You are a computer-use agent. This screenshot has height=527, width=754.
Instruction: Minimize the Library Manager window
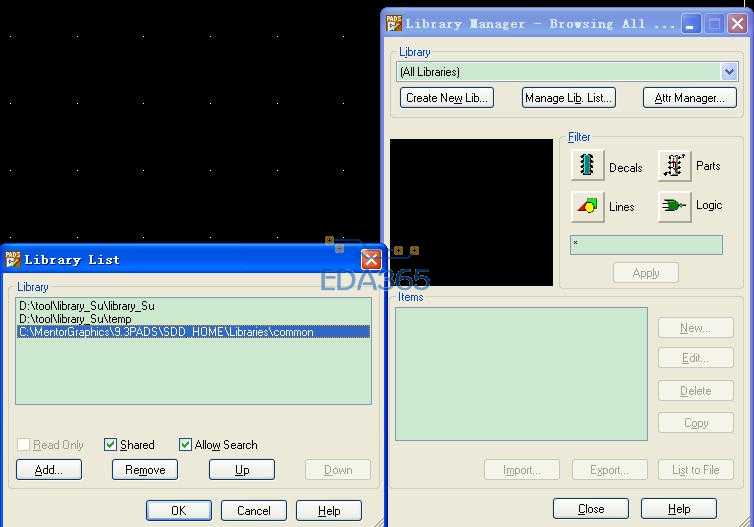pyautogui.click(x=691, y=23)
